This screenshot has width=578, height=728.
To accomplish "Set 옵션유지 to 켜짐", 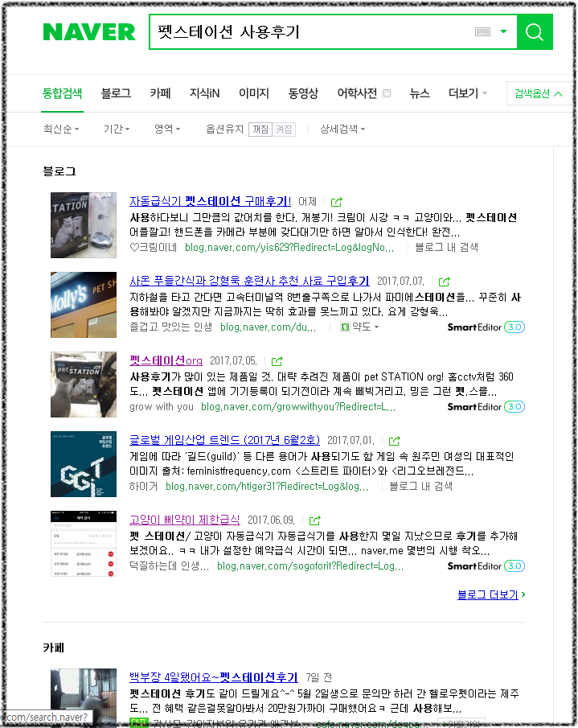I will click(284, 129).
